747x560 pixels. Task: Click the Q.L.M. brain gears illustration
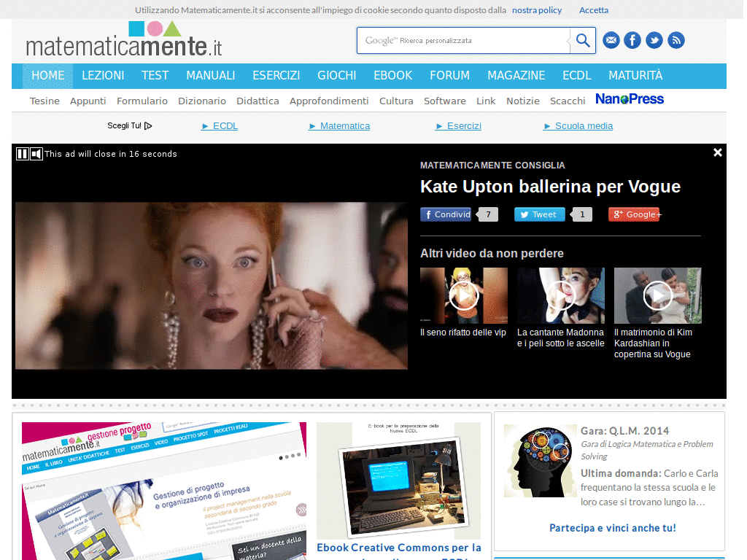pyautogui.click(x=541, y=461)
